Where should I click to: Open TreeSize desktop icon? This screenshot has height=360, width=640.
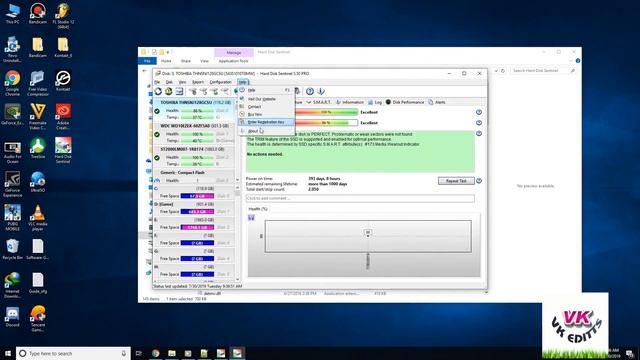pos(38,148)
